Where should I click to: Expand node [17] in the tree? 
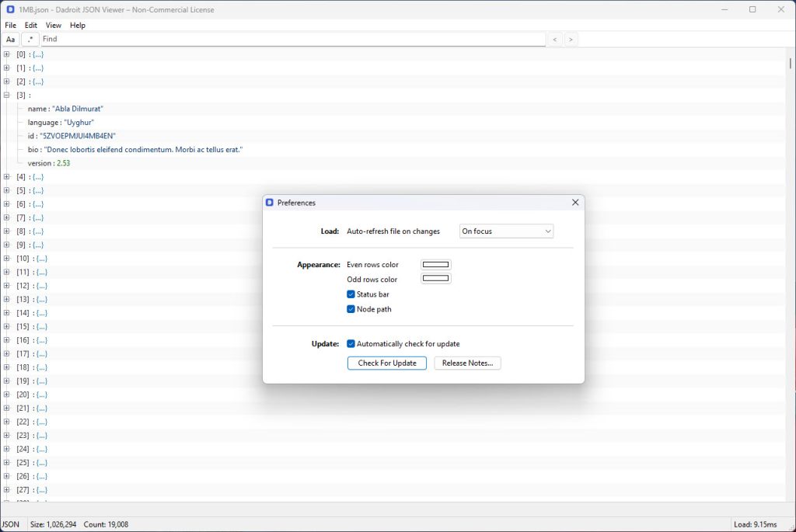click(6, 353)
